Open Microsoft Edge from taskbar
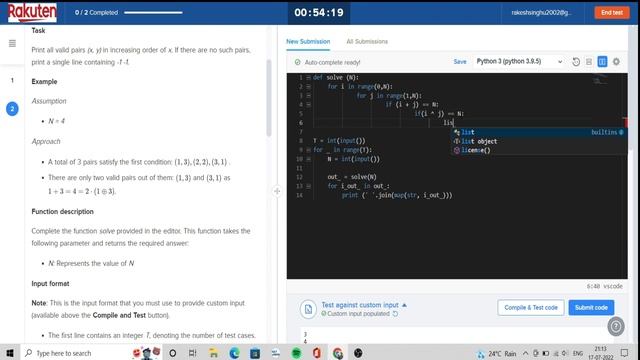 click(234, 353)
